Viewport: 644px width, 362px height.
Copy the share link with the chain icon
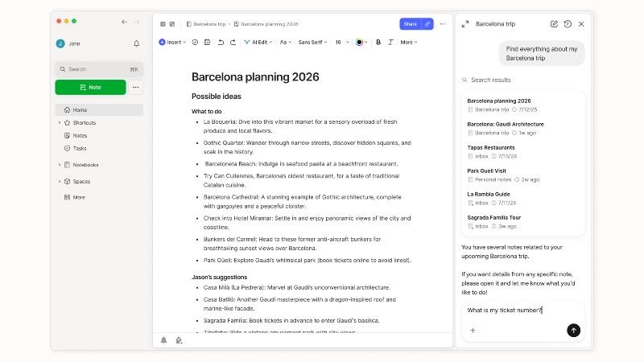coord(427,24)
